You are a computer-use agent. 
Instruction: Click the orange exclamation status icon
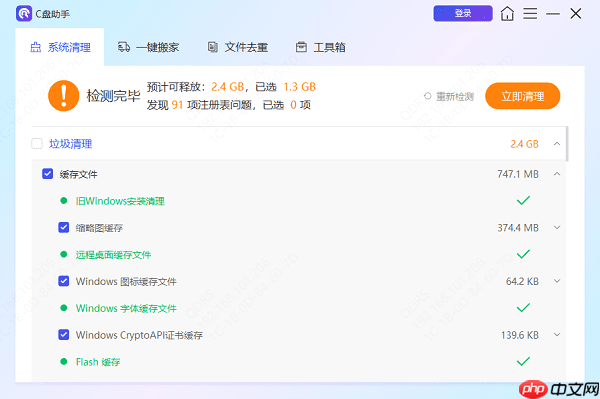click(64, 96)
